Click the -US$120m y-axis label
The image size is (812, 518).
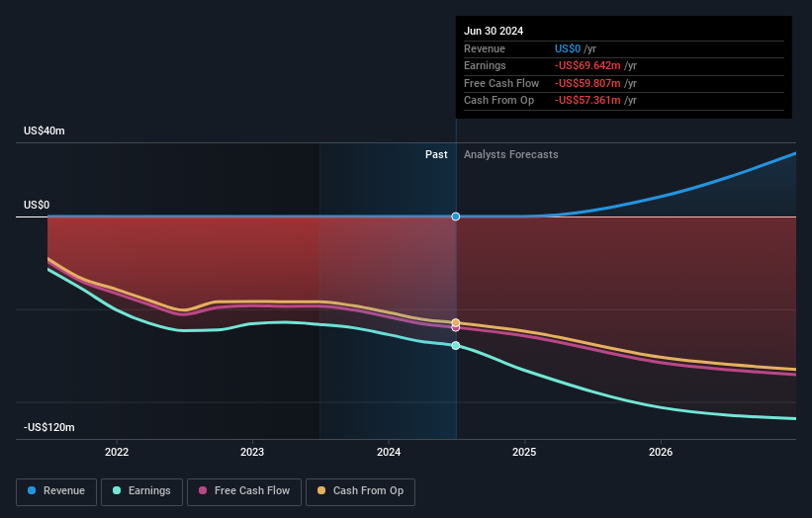(x=49, y=427)
